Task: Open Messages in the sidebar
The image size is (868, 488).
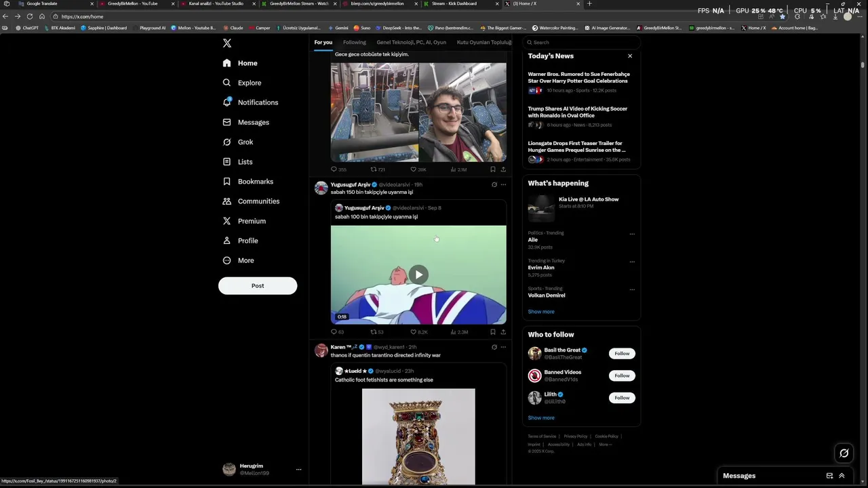Action: coord(246,122)
